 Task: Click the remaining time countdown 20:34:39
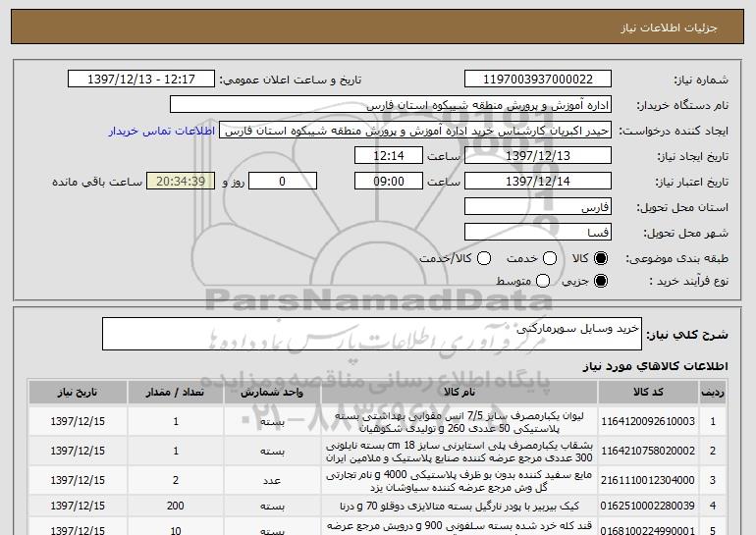coord(181,182)
